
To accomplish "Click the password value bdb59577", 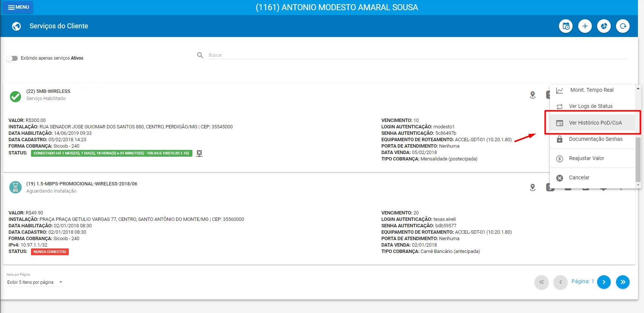I will tap(446, 226).
